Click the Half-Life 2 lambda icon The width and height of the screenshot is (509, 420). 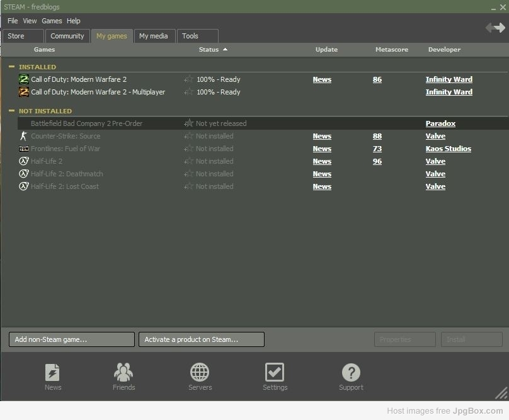pos(24,161)
